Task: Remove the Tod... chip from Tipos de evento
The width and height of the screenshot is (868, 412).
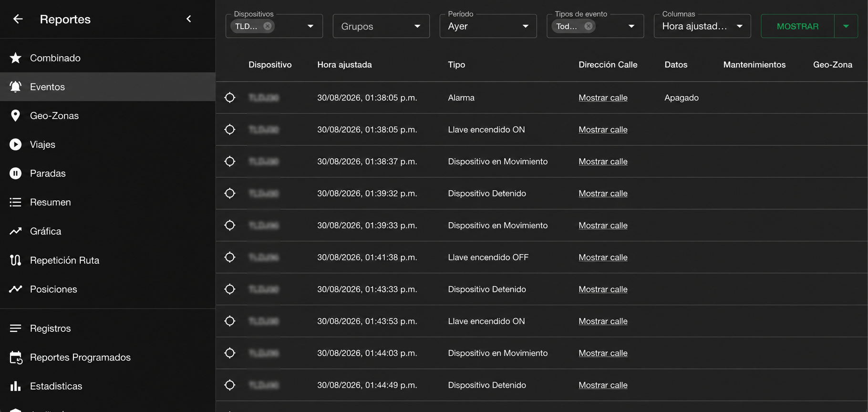Action: (589, 26)
